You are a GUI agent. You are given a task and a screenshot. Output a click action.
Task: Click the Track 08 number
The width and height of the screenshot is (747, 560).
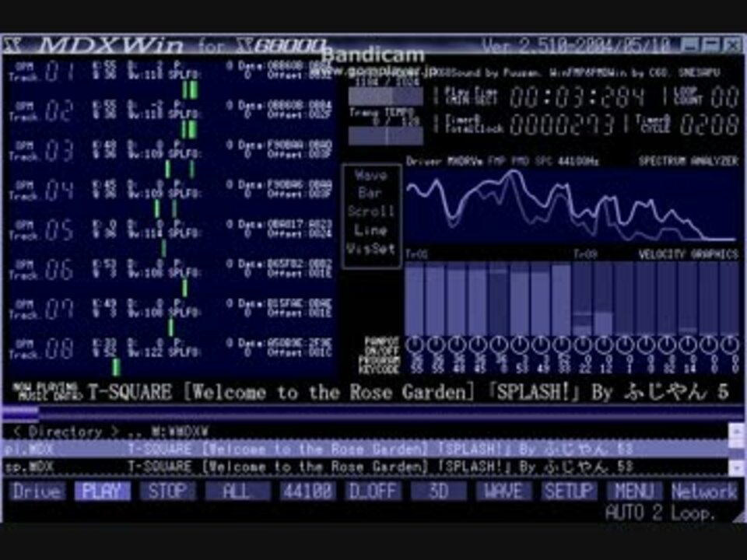(x=59, y=349)
